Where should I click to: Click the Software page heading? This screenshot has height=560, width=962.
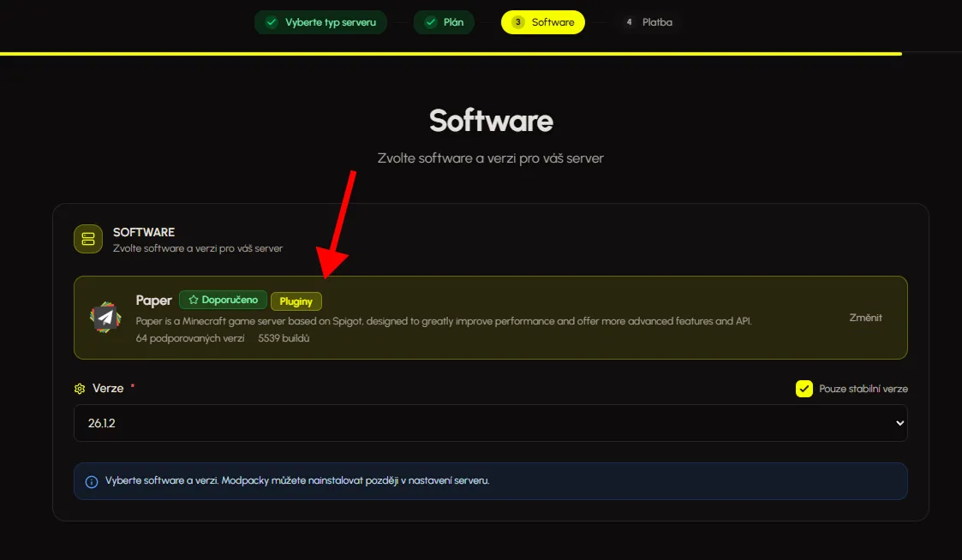pos(491,120)
